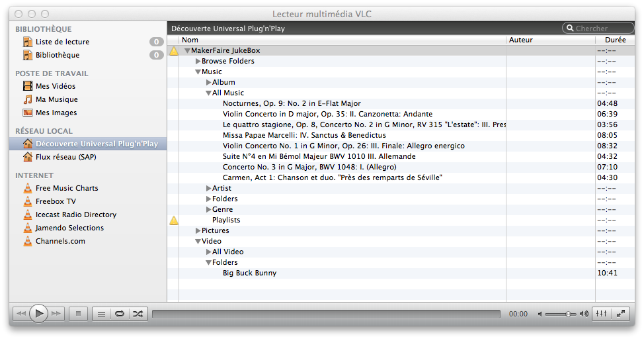Skip to next track button
This screenshot has height=339, width=644.
coord(56,314)
